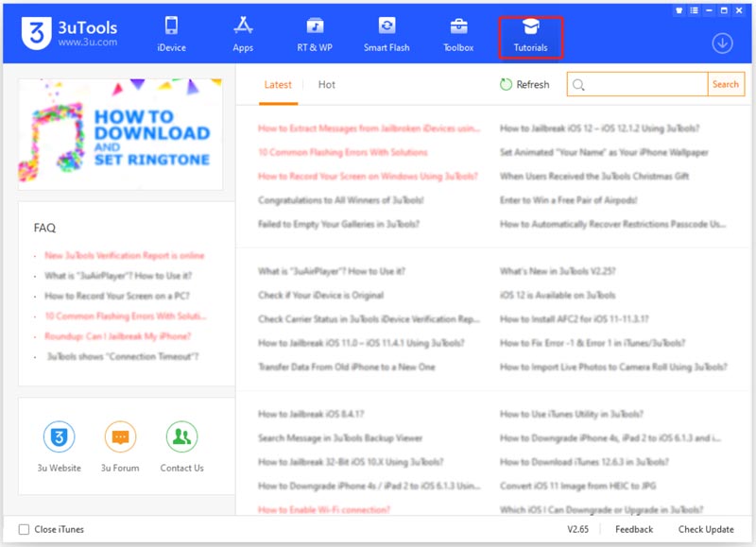Screen dimensions: 756x547
Task: Open 'Set Animated Your Name as Wallpaper' article
Action: coord(604,152)
